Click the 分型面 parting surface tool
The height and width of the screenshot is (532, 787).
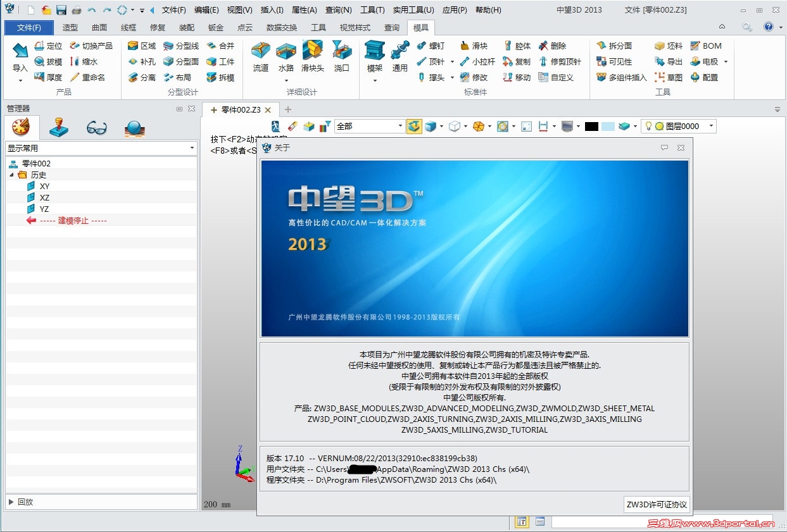(181, 62)
